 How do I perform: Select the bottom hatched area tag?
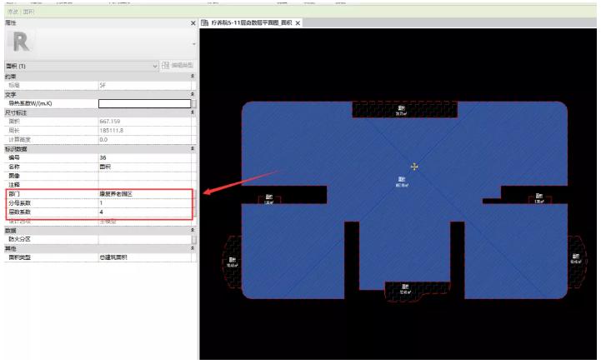[405, 289]
